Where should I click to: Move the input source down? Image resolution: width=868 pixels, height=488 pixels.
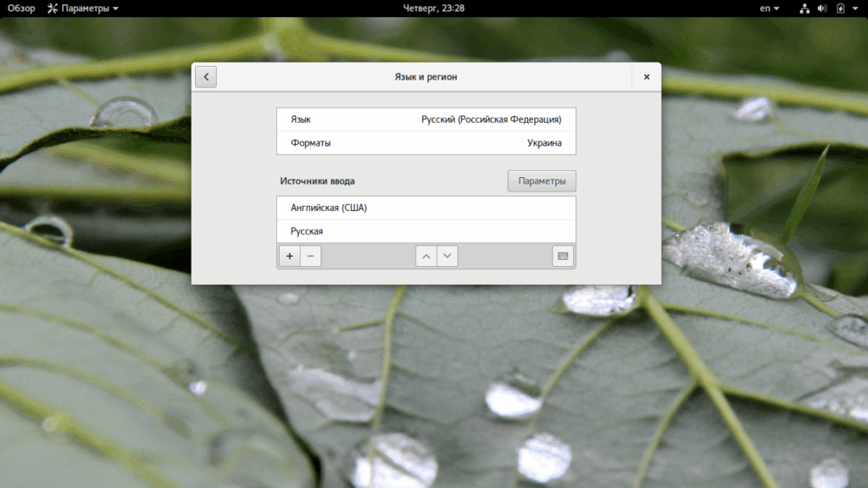point(448,256)
